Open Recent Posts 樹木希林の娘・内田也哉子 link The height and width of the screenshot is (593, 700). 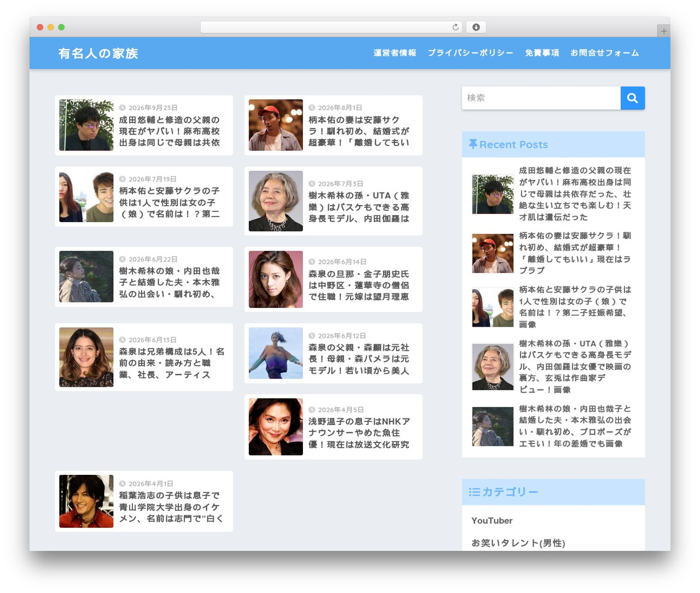point(575,426)
